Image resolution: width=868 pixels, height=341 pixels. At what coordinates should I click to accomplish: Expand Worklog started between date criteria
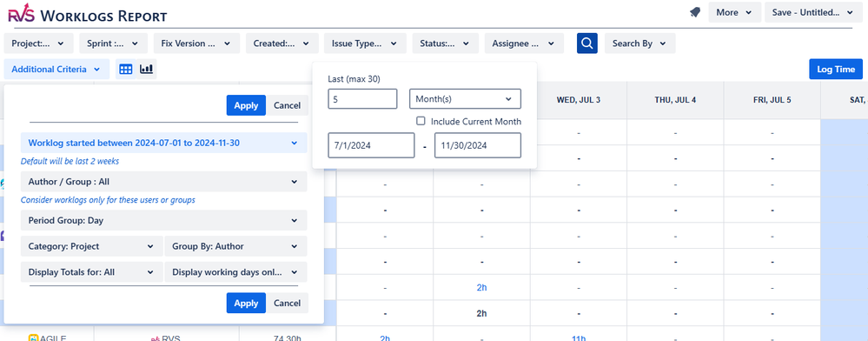click(164, 143)
